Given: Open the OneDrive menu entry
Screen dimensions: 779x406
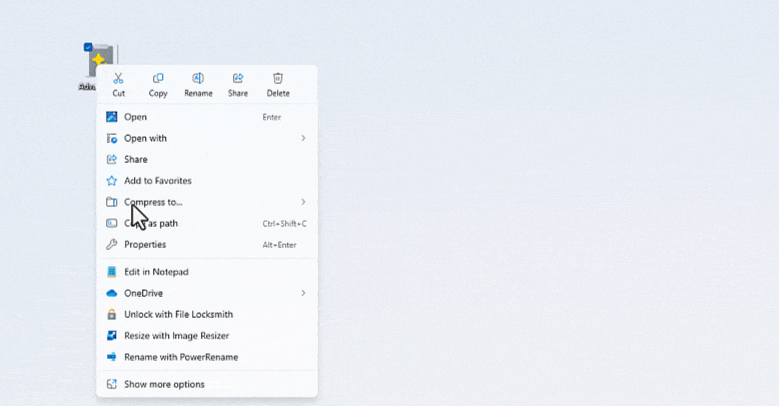Looking at the screenshot, I should coord(207,293).
